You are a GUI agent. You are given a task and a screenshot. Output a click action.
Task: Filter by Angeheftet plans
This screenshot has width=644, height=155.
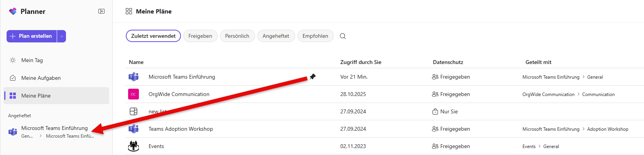276,36
